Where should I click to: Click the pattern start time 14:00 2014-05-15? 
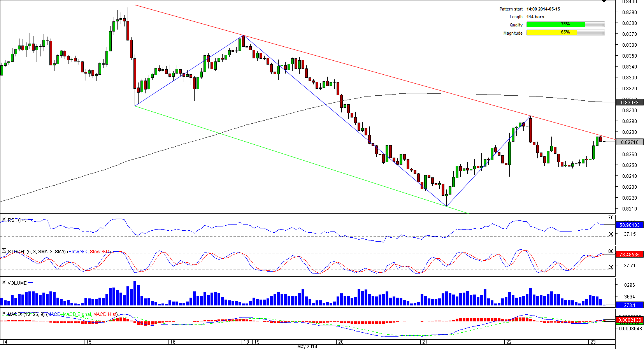[543, 9]
